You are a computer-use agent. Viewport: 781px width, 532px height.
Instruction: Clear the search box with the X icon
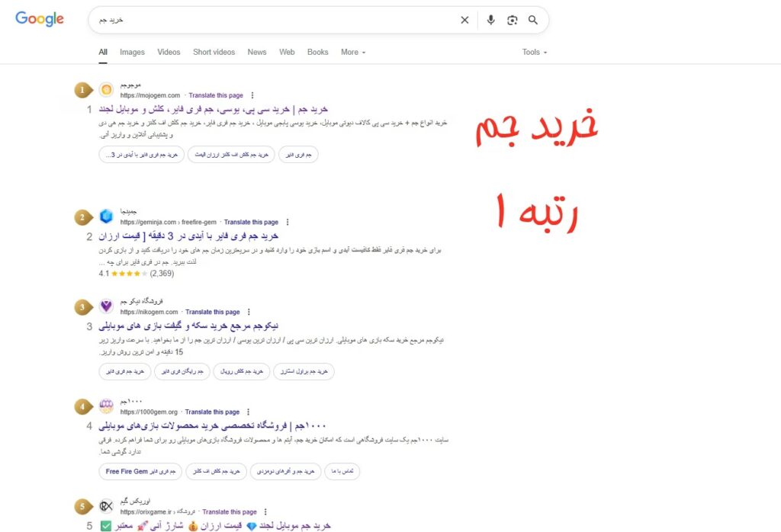(464, 20)
